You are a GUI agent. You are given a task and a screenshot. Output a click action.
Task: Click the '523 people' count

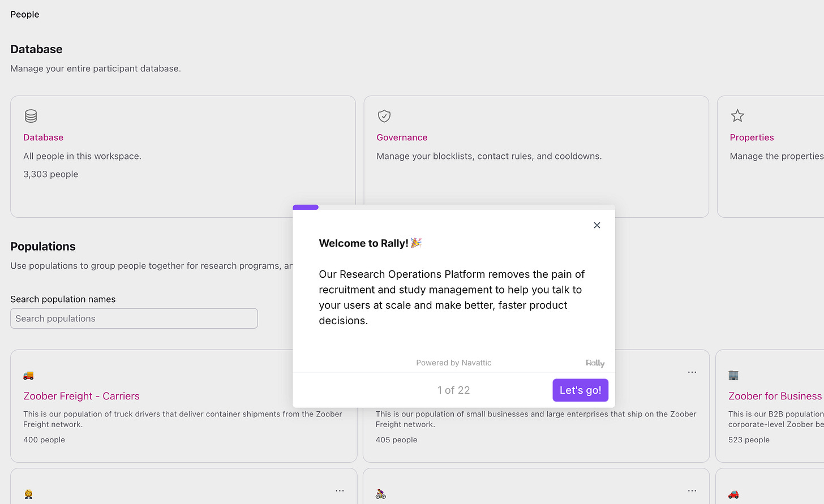pyautogui.click(x=749, y=440)
